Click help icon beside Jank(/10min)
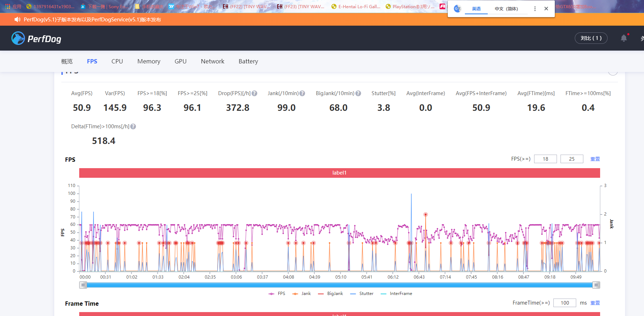Image resolution: width=644 pixels, height=316 pixels. (302, 93)
